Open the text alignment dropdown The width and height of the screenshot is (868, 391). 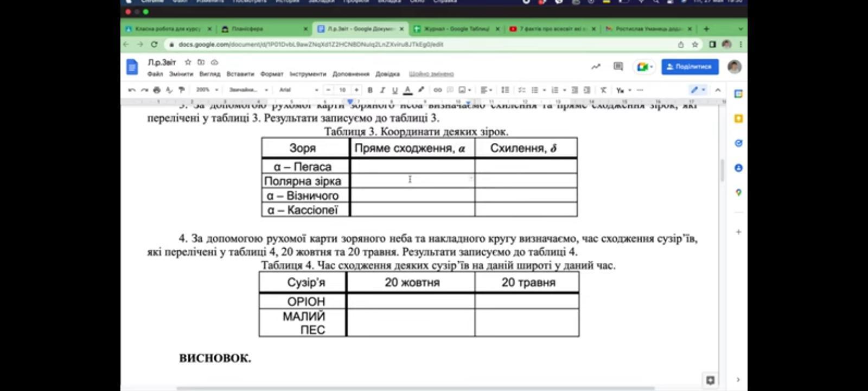point(487,90)
